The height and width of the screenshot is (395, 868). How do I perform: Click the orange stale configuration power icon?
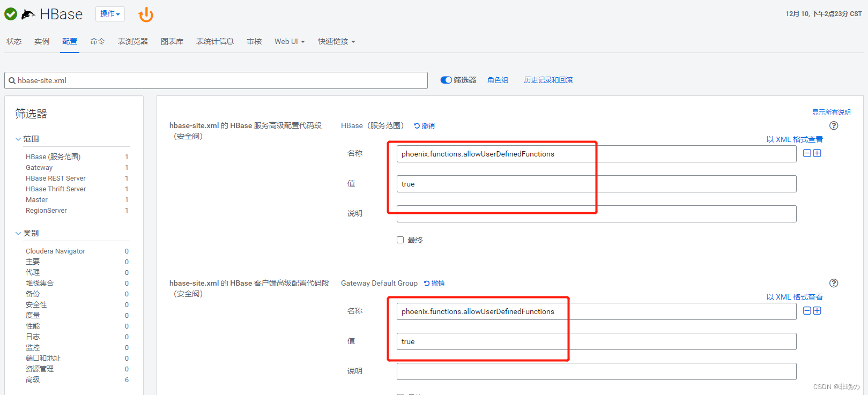[146, 14]
